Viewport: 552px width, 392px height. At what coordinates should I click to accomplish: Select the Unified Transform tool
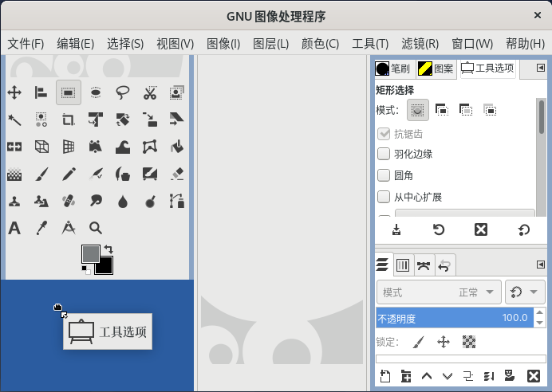coord(96,120)
